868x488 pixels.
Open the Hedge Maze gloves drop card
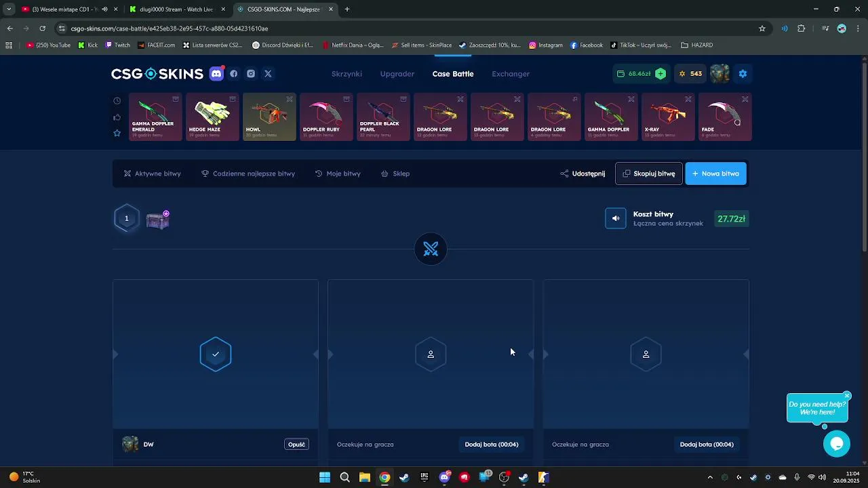(x=212, y=117)
